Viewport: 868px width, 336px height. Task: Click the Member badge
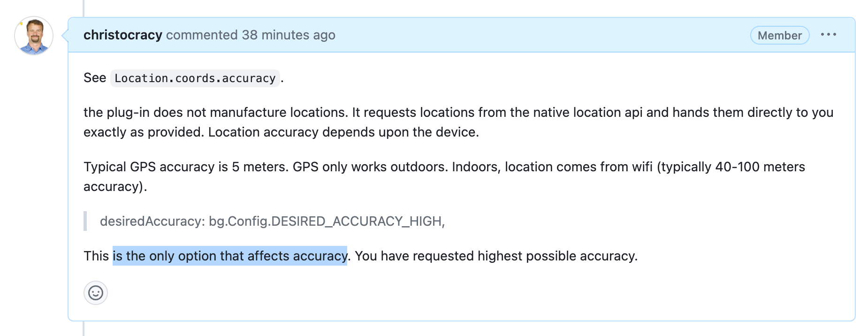[779, 35]
